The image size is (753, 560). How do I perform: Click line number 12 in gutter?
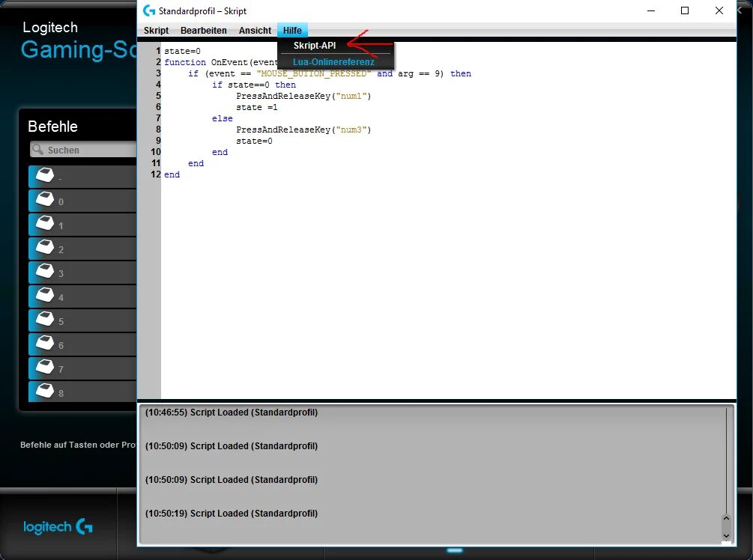[156, 174]
